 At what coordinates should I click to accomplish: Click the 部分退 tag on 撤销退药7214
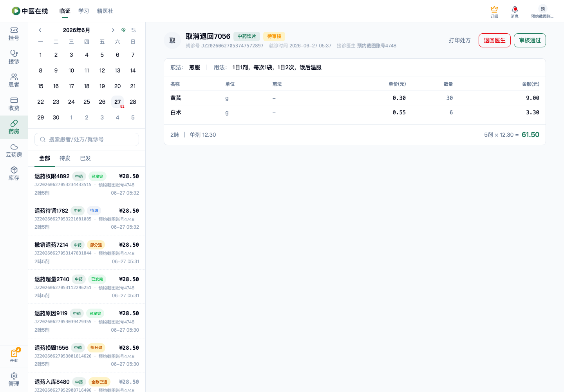(96, 245)
